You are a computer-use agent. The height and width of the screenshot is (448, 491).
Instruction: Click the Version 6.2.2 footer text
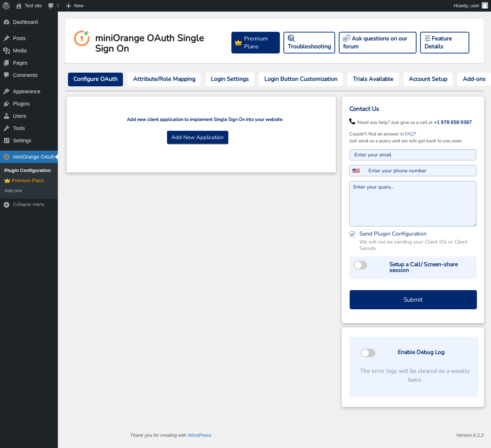pos(470,435)
